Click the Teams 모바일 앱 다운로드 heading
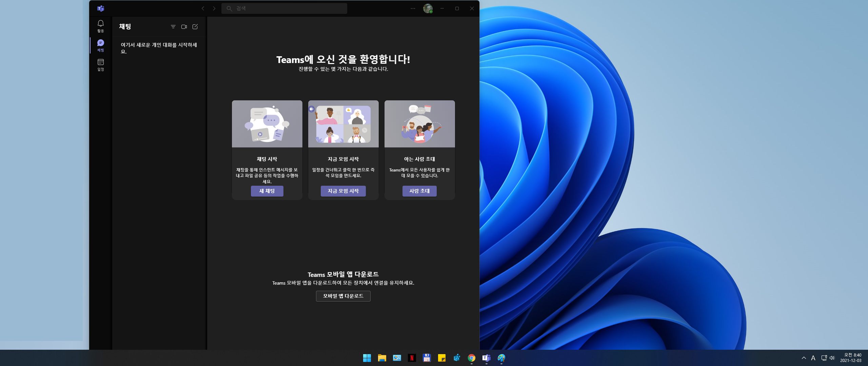 pos(343,274)
